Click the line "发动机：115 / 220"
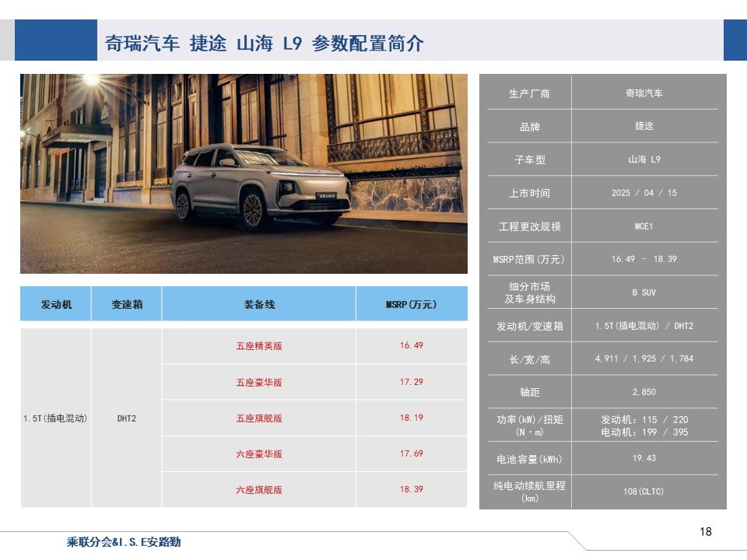 point(644,419)
